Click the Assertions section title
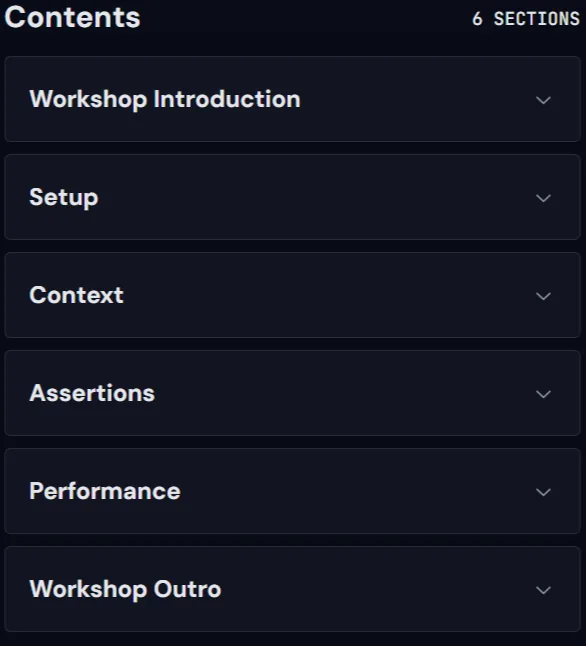This screenshot has width=586, height=646. 92,393
